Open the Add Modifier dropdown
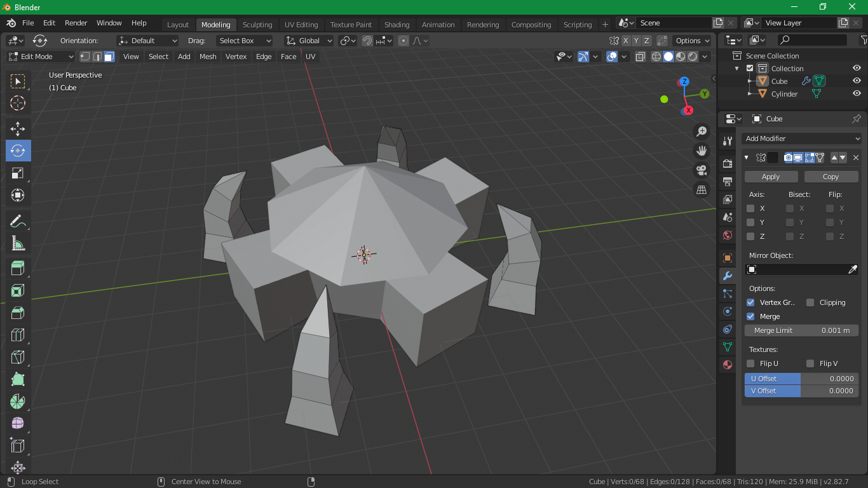868x488 pixels. [x=801, y=139]
